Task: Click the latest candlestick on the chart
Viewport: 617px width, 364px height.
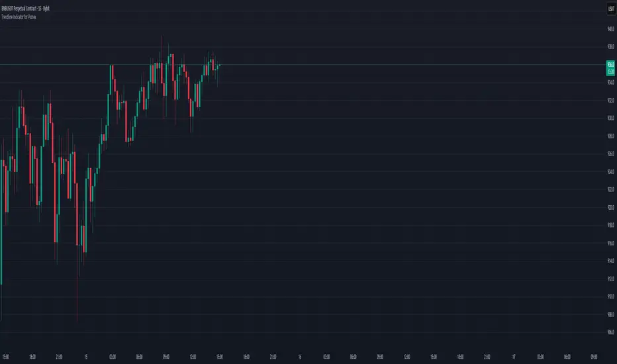Action: pyautogui.click(x=218, y=65)
